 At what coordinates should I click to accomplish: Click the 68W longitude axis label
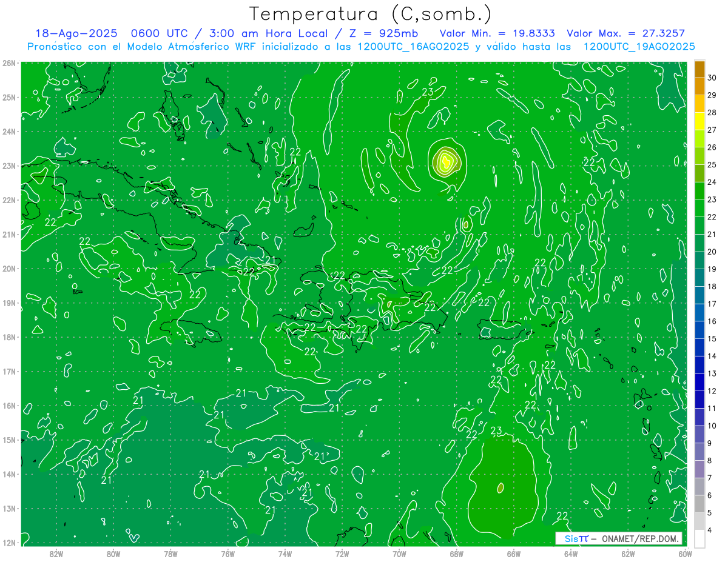[x=456, y=553]
